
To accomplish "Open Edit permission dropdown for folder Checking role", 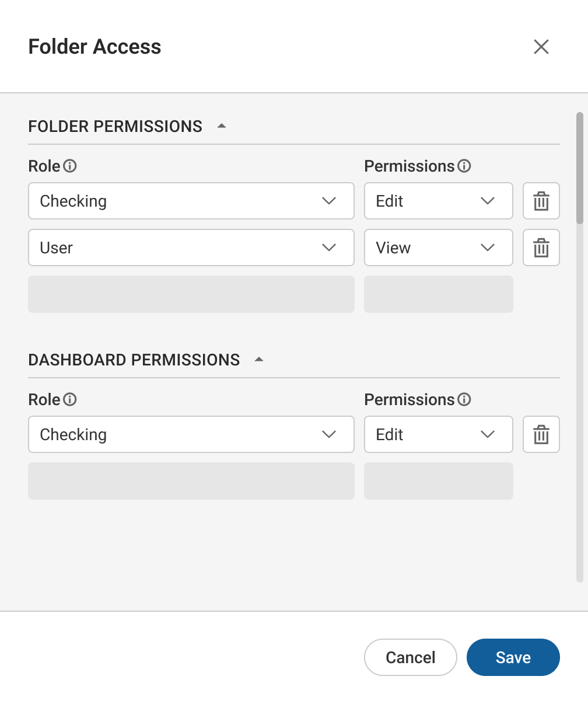I will (x=438, y=201).
